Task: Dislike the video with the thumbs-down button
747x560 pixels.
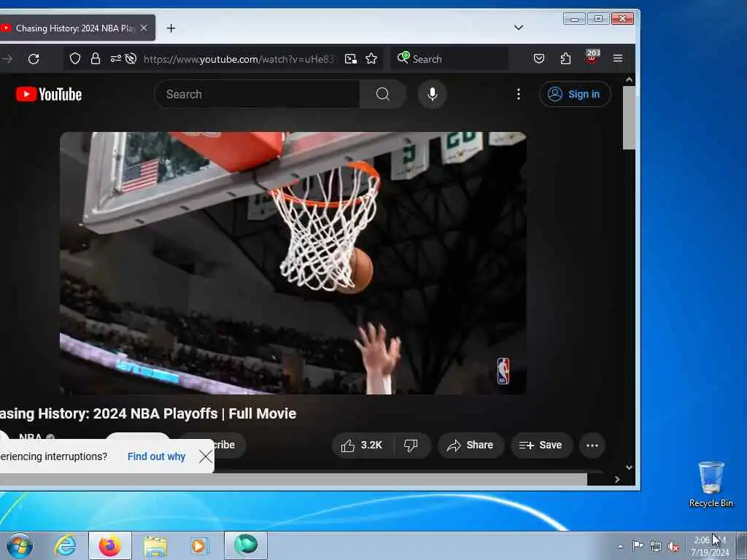Action: [x=411, y=446]
